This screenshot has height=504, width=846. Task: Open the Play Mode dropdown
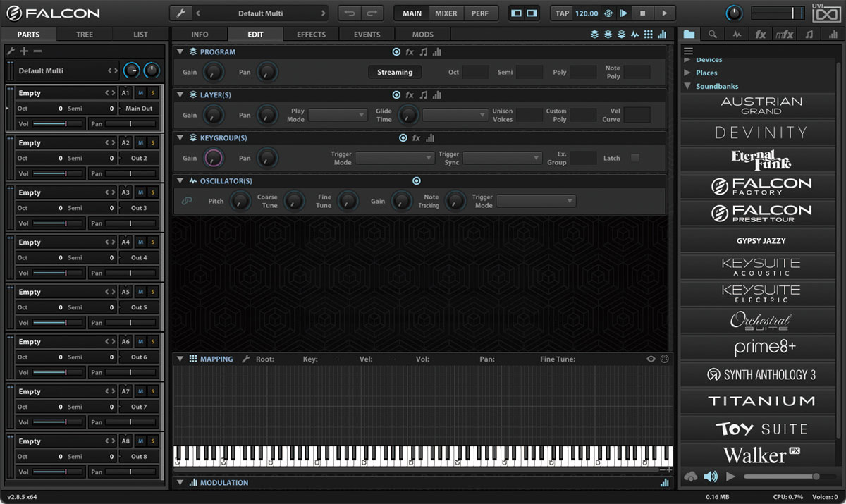point(338,115)
